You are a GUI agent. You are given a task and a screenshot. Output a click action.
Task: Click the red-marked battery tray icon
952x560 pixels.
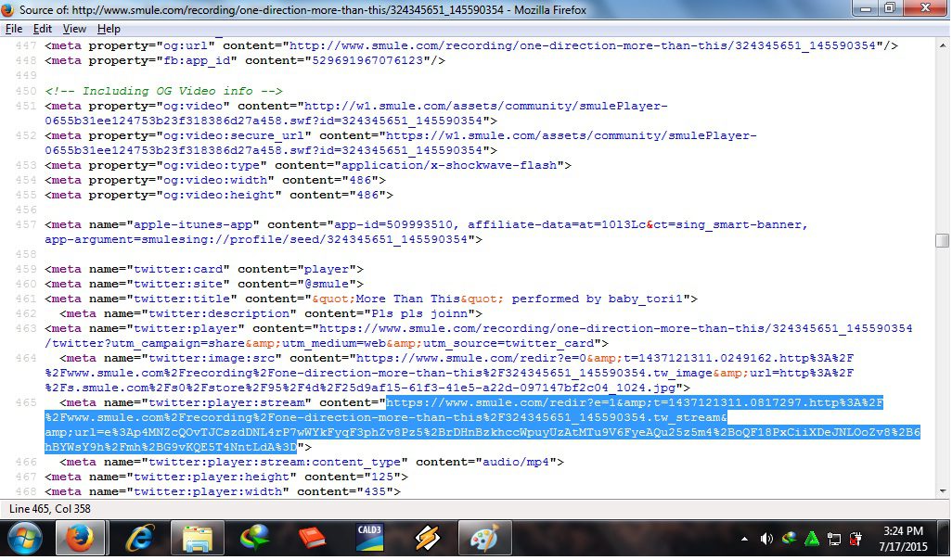(x=856, y=539)
